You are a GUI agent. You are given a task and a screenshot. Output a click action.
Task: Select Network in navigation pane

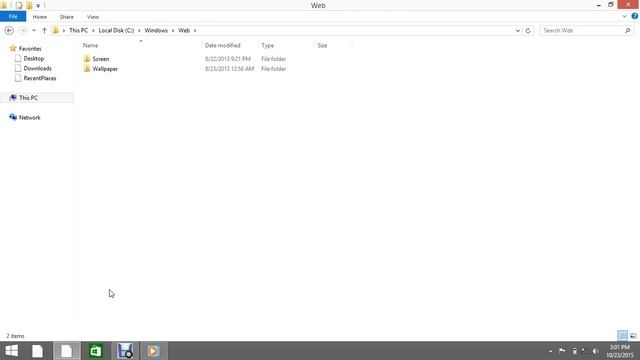pyautogui.click(x=29, y=117)
